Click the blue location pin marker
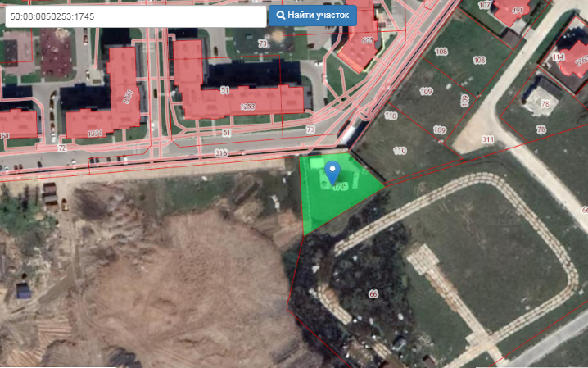Screen dimensions: 588x368 tap(332, 173)
